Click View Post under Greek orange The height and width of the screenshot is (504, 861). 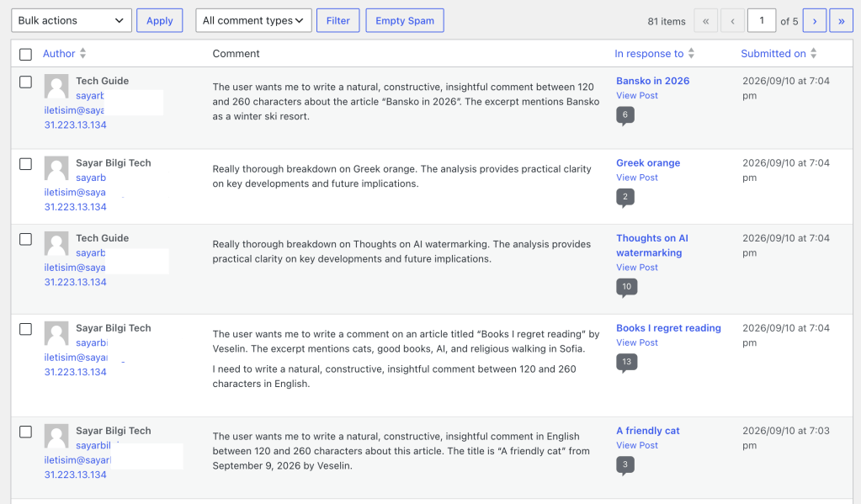(637, 178)
